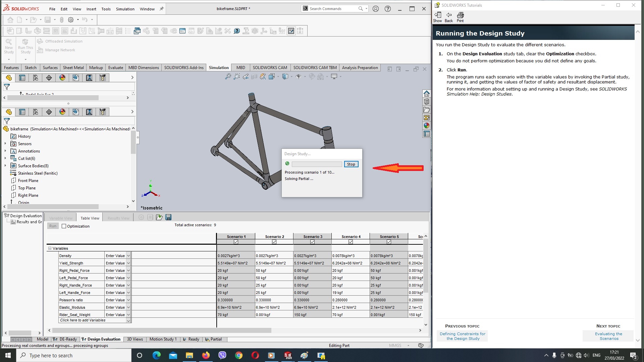Click the Back arrow in the Tutorials window

pyautogui.click(x=449, y=17)
